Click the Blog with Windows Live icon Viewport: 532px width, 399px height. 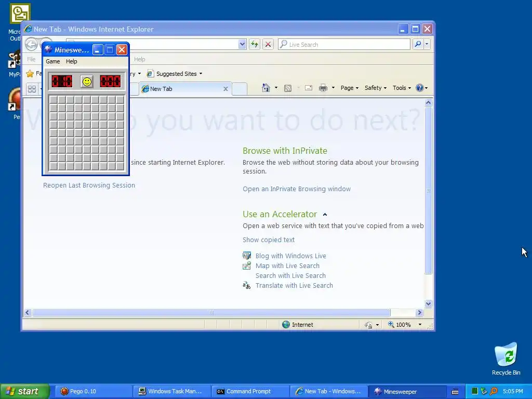[x=247, y=256]
